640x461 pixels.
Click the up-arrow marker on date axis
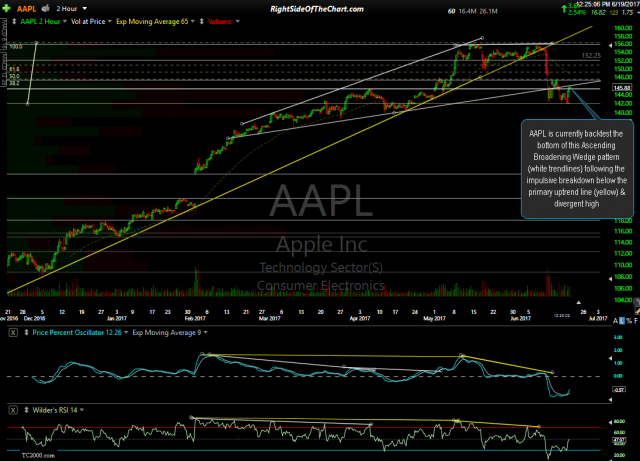(x=578, y=303)
